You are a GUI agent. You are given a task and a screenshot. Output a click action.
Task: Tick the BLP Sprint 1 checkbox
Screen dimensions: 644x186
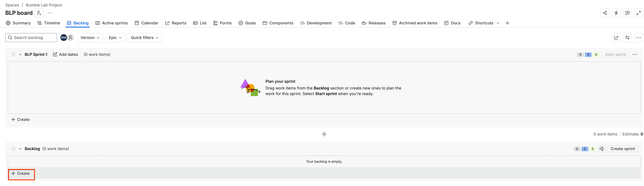click(13, 54)
